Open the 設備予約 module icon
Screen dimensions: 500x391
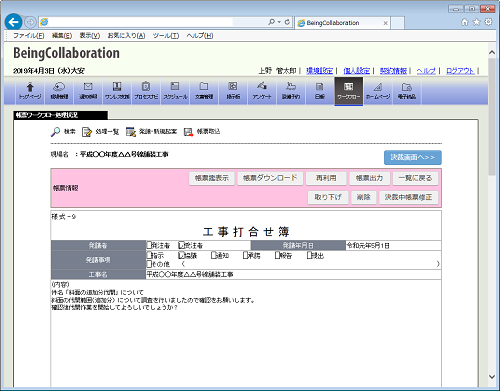pos(291,91)
